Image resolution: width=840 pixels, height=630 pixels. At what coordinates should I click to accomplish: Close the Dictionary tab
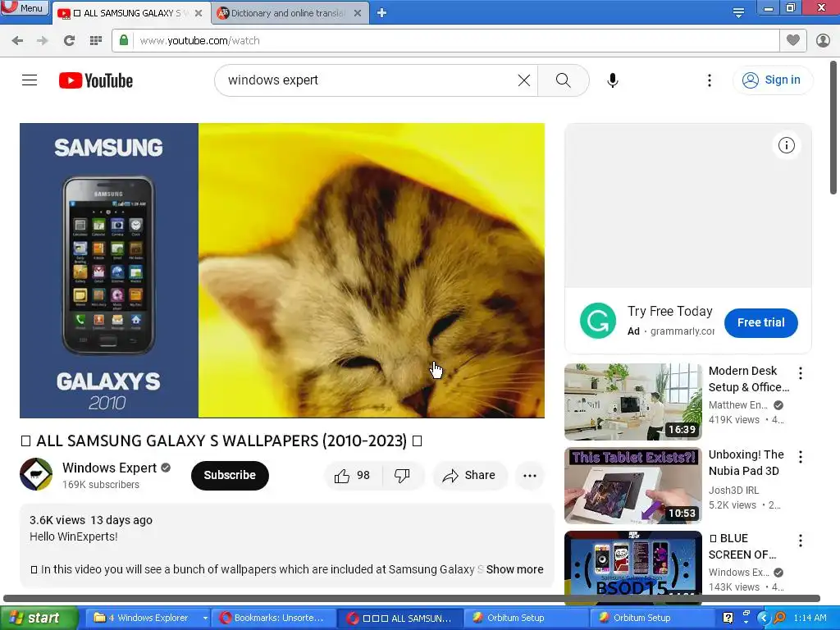358,13
